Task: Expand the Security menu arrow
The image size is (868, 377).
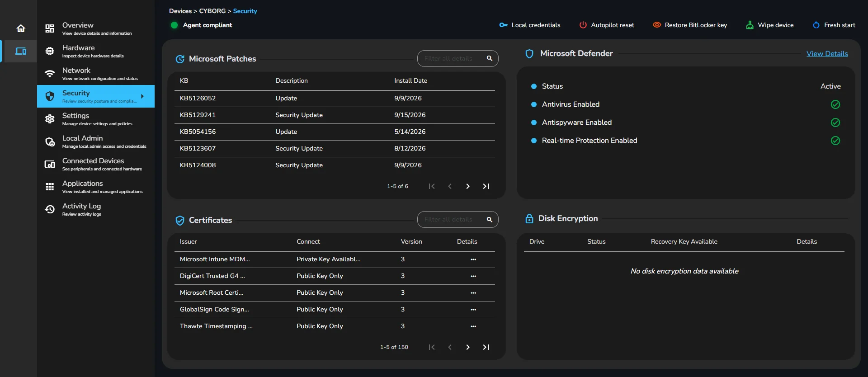Action: 142,96
